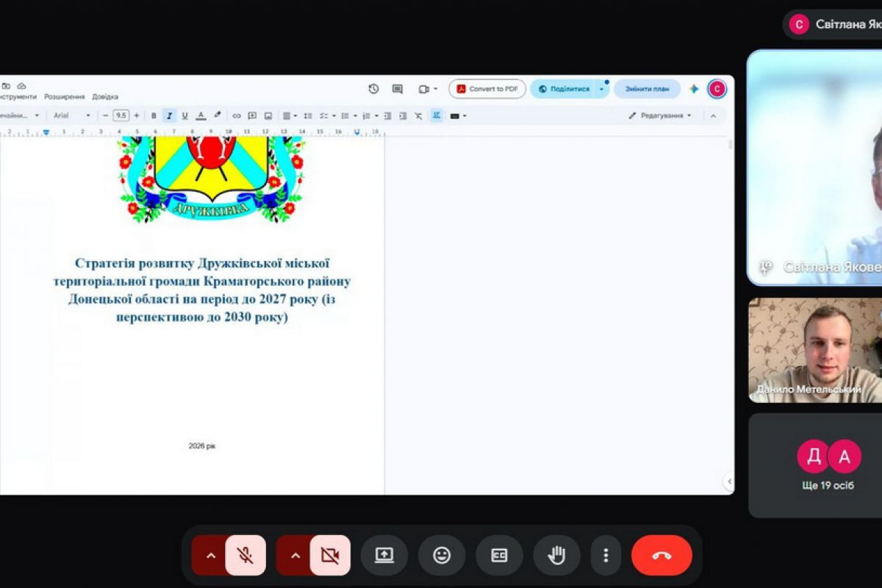Expand microphone audio settings arrow

click(x=210, y=555)
